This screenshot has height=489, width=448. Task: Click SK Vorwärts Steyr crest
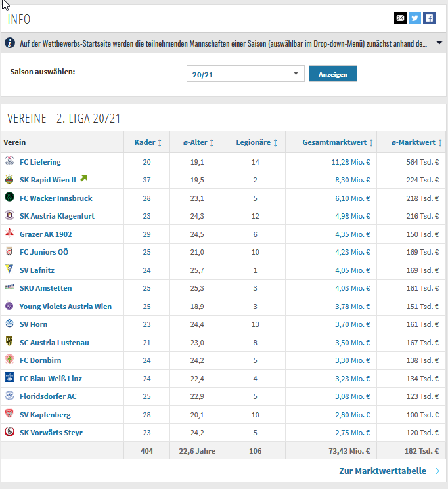9,432
